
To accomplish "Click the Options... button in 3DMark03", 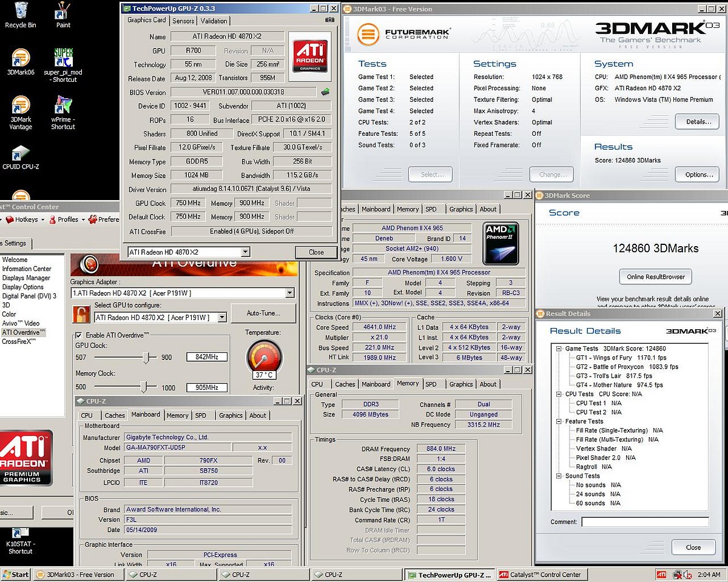I will (x=697, y=175).
